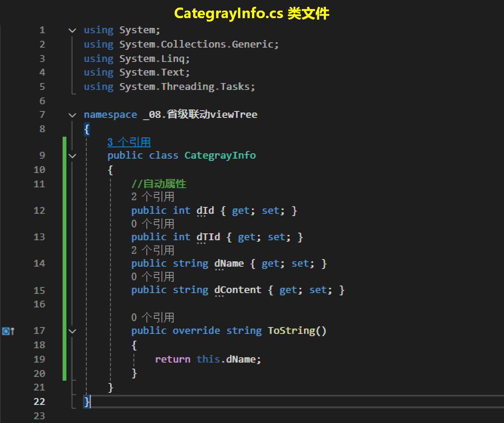Image resolution: width=504 pixels, height=423 pixels.
Task: Place cursor on the dContent property name
Action: point(238,290)
